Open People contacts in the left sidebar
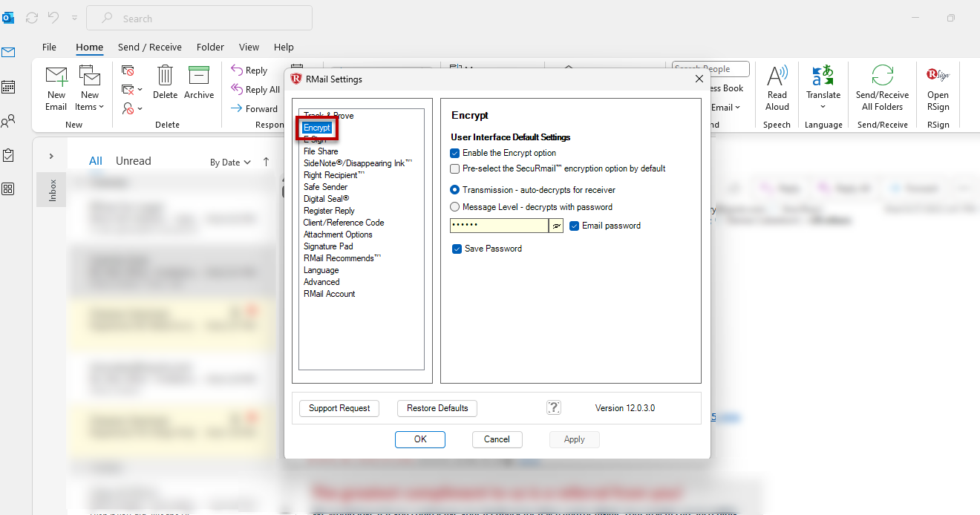Screen dimensions: 980x515 [8, 121]
